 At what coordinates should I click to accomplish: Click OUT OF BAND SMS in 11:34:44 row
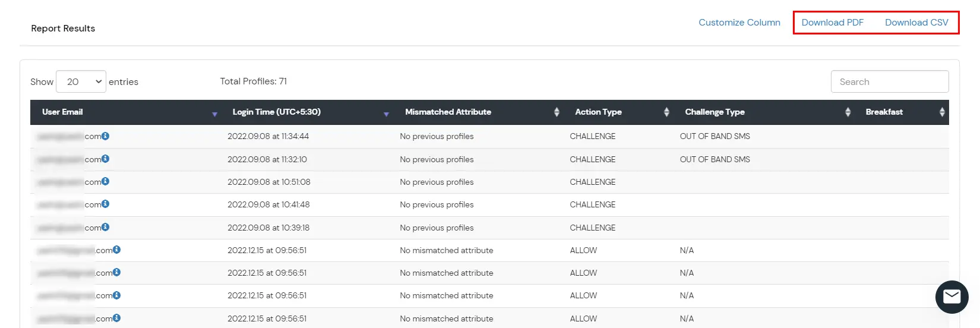[x=715, y=136]
